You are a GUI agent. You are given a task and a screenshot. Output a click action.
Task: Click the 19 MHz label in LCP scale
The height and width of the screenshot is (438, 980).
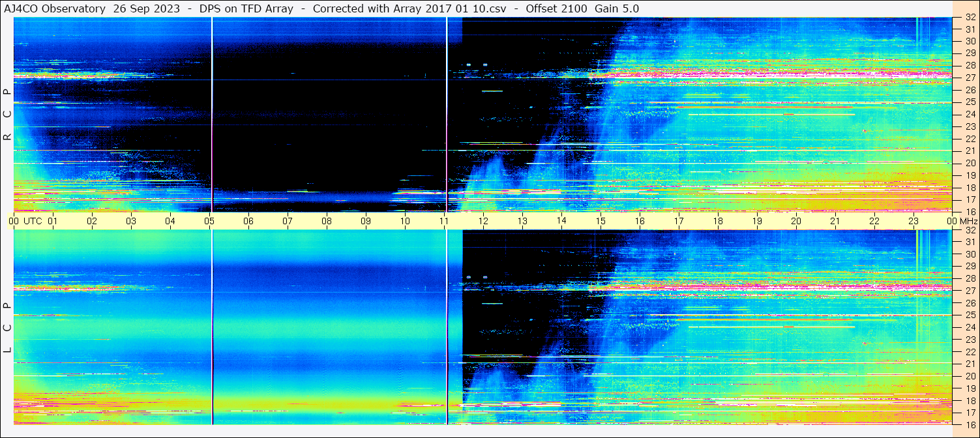pos(970,388)
